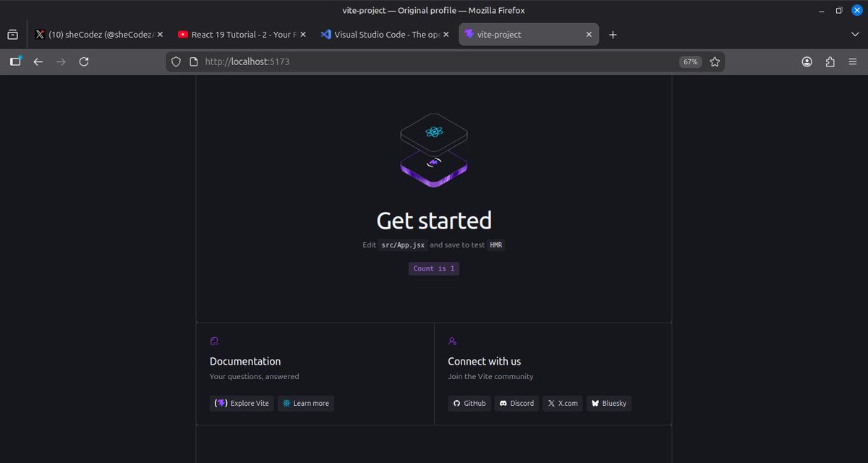Go back to previous page
This screenshot has height=463, width=868.
tap(38, 61)
